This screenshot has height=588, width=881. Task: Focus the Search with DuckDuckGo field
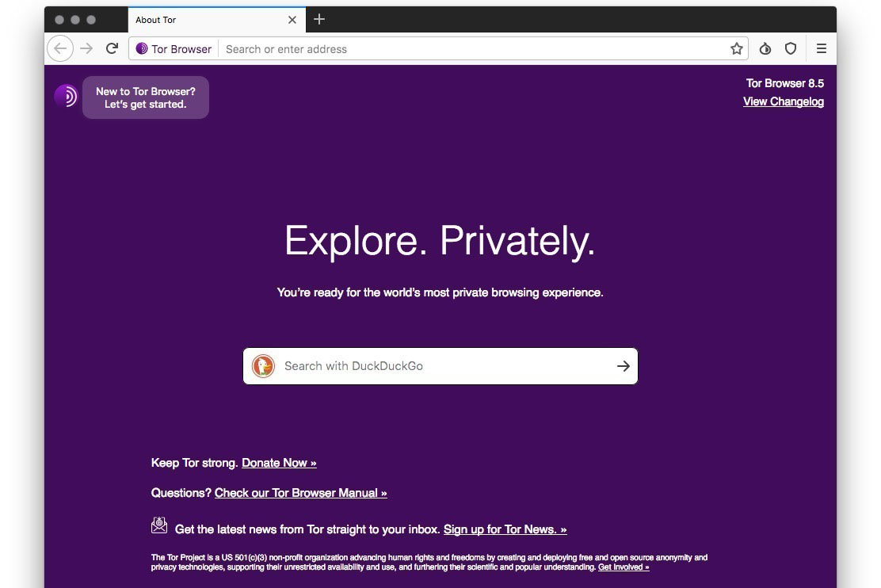[440, 366]
